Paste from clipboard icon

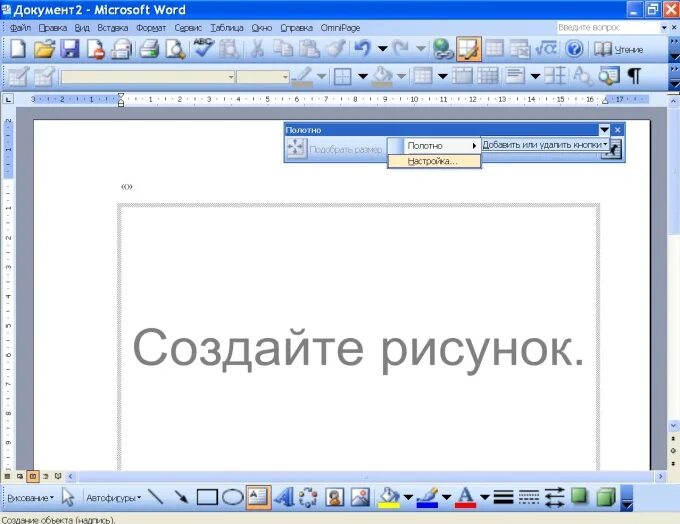tap(309, 49)
